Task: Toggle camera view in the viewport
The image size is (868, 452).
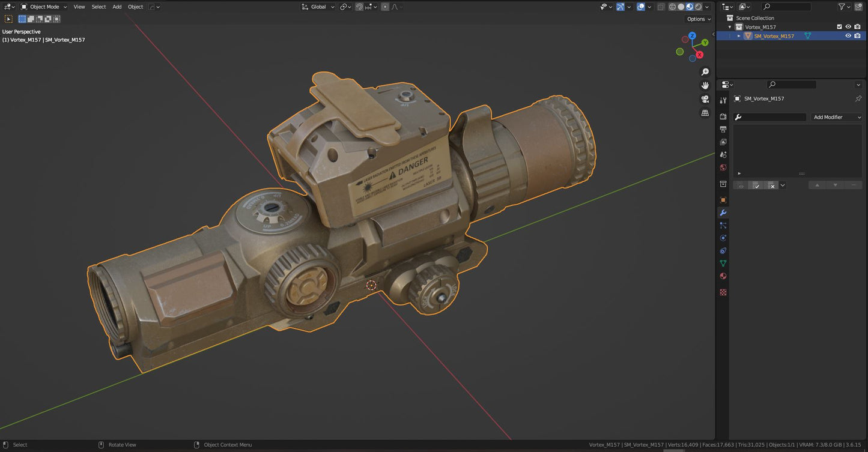Action: point(705,99)
